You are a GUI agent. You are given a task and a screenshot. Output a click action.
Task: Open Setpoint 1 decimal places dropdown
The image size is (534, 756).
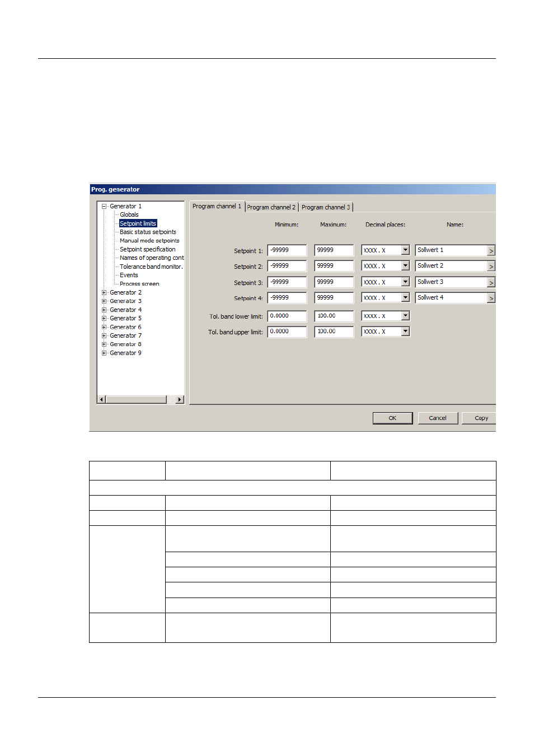click(405, 250)
